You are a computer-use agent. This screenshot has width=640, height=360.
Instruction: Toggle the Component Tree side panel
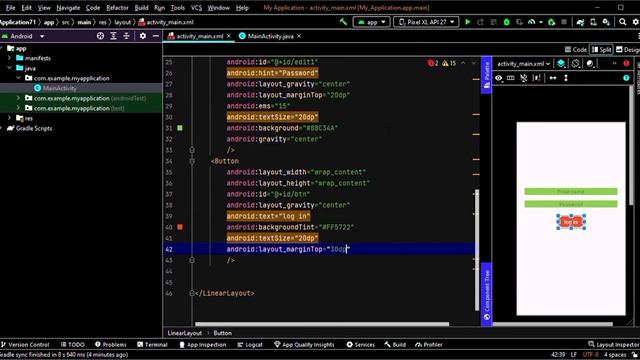click(x=486, y=295)
